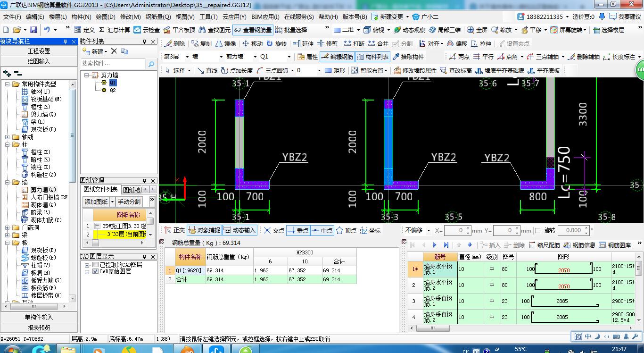Select 点加长度 point-length tool
This screenshot has height=353, width=644.
coord(236,70)
